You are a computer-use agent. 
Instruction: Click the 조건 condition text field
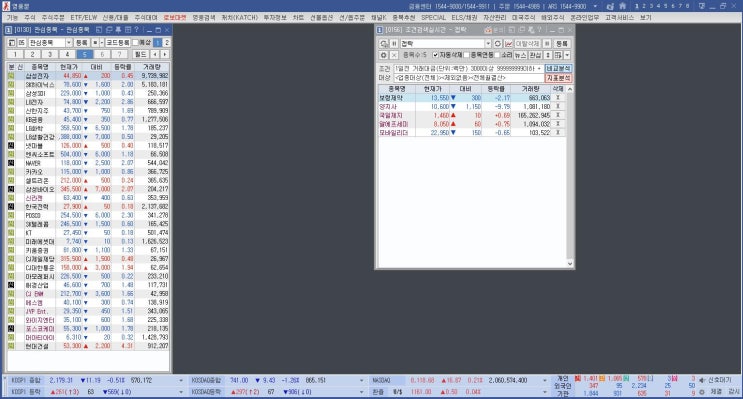[469, 69]
